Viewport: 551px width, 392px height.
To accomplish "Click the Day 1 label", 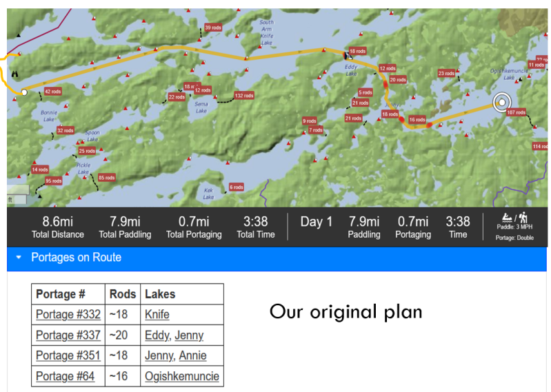I will tap(317, 222).
